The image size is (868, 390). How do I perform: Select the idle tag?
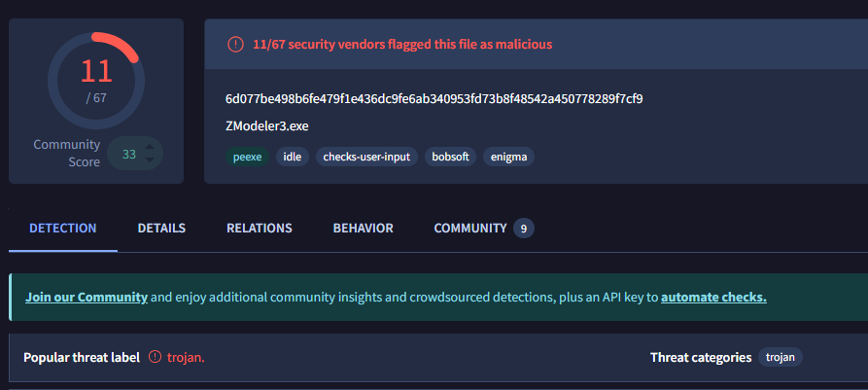coord(293,157)
